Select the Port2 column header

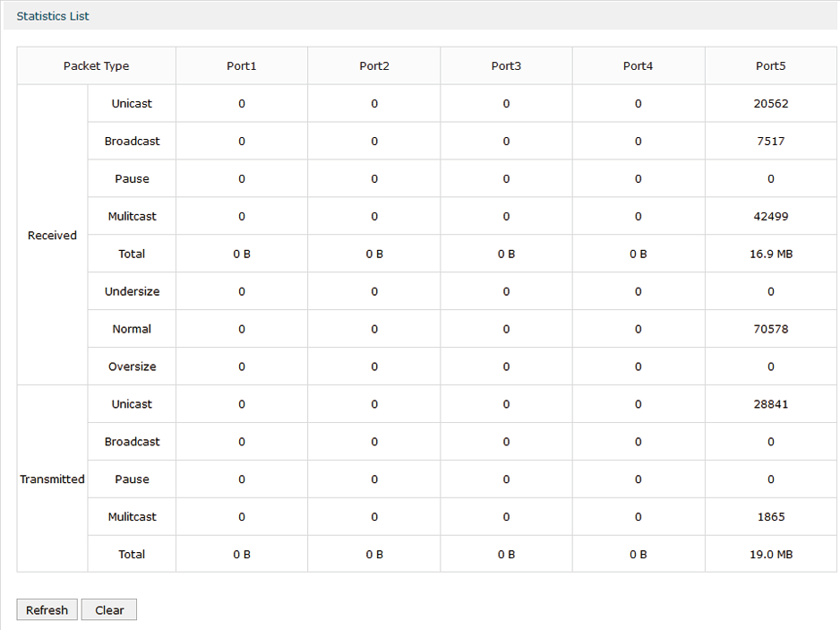coord(374,66)
